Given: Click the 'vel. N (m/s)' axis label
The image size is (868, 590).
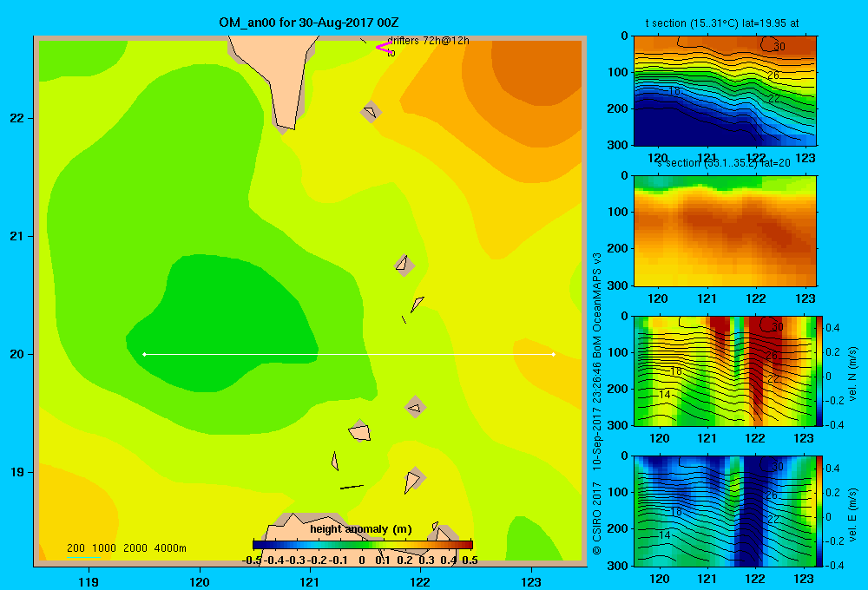Looking at the screenshot, I should point(852,374).
